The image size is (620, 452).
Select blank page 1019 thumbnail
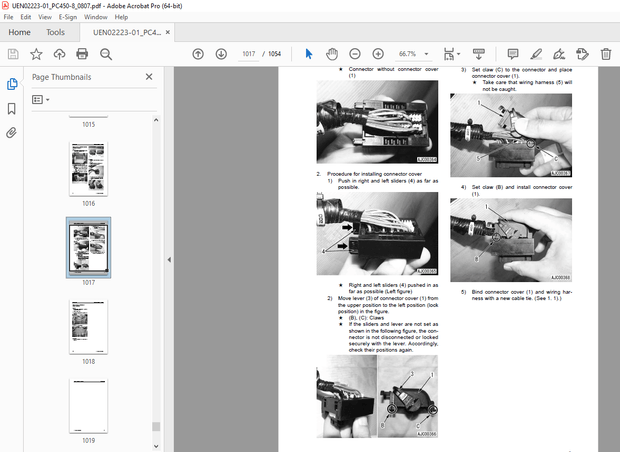point(88,406)
